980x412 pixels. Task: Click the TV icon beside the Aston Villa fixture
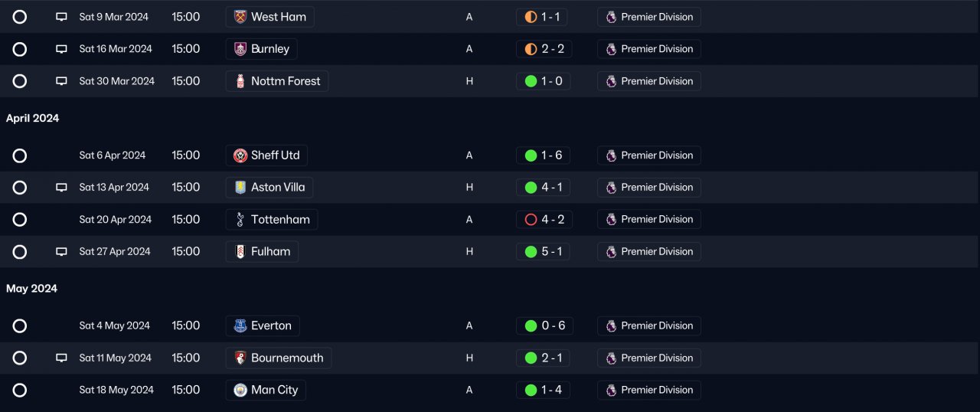point(61,188)
